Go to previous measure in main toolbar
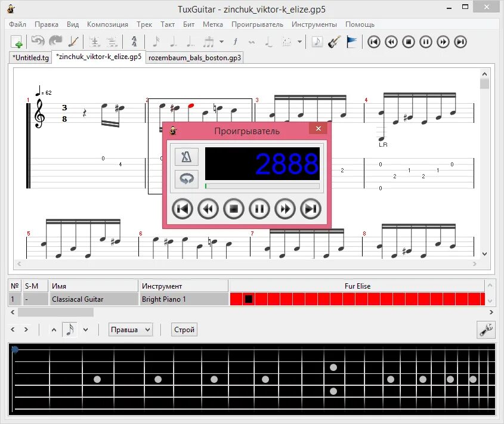This screenshot has width=504, height=424. (x=391, y=42)
